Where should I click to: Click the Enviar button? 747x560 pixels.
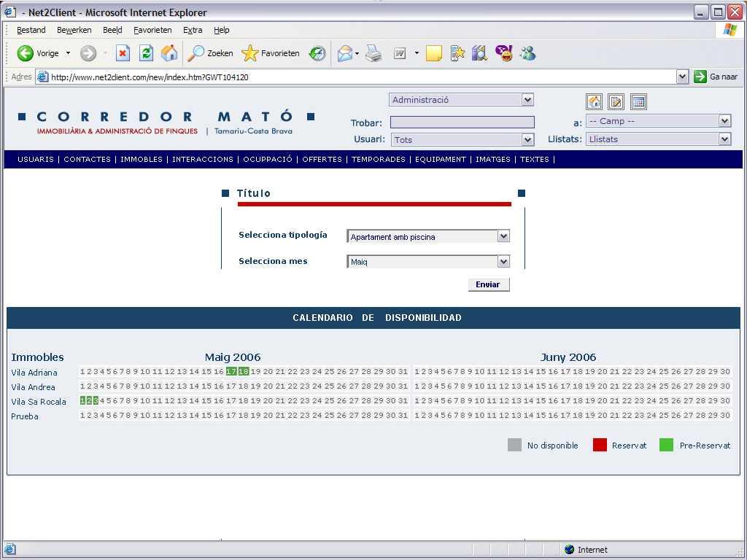[489, 284]
